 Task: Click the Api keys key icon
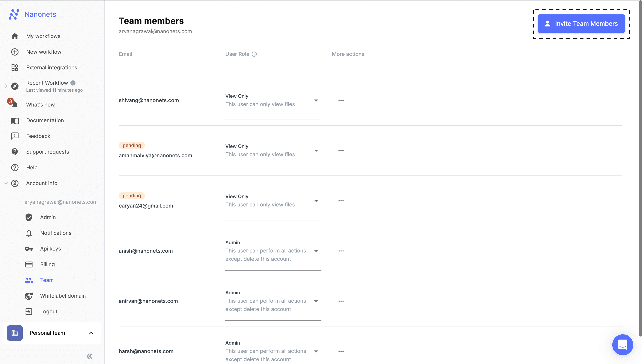(x=29, y=249)
